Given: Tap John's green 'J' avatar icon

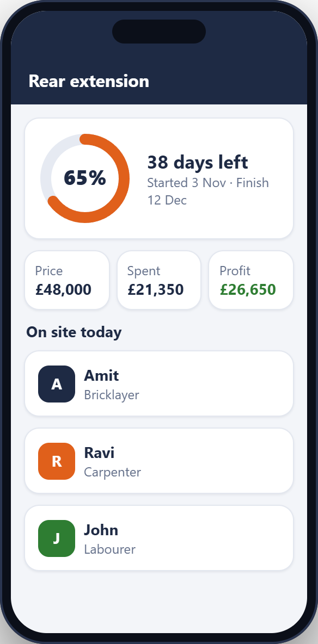Looking at the screenshot, I should [57, 538].
